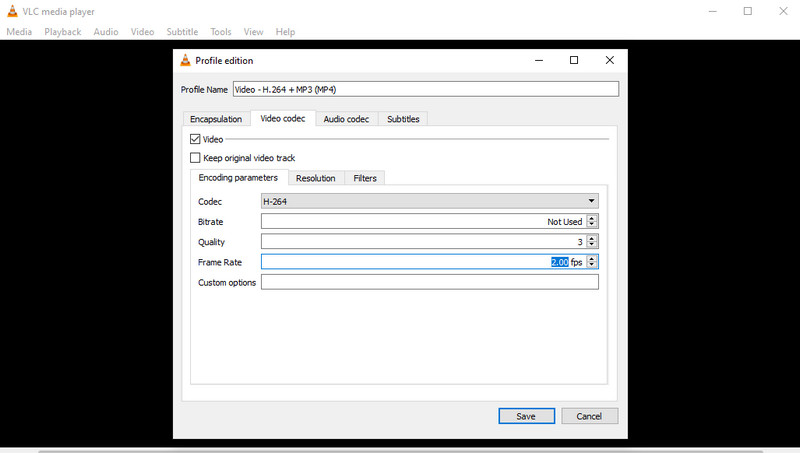
Task: Switch to the Encapsulation tab
Action: pos(216,119)
